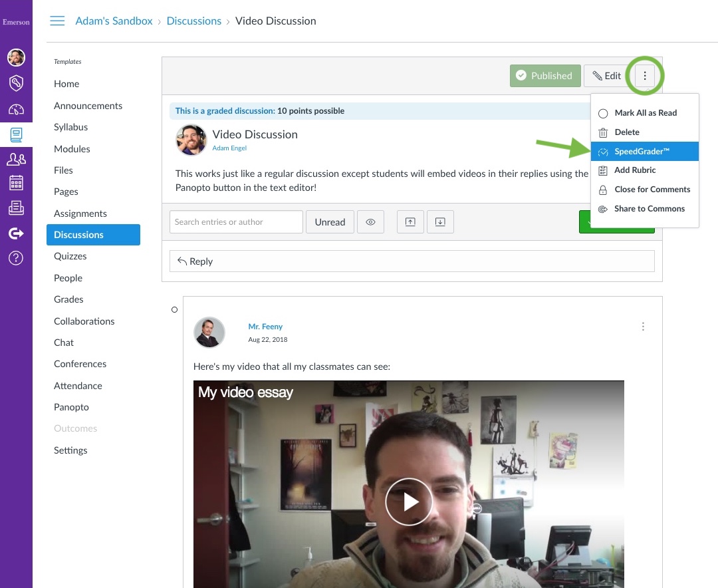The image size is (718, 588).
Task: Open Assignments in course navigation
Action: point(80,214)
